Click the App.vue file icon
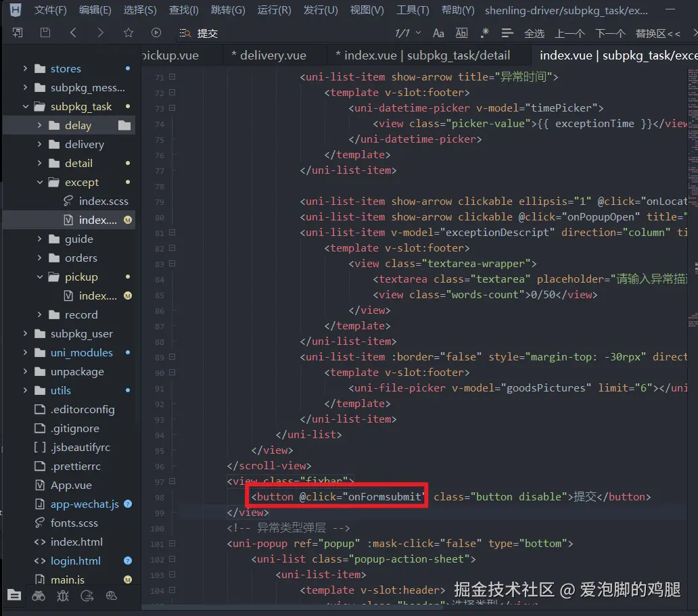Image resolution: width=698 pixels, height=616 pixels. pyautogui.click(x=40, y=485)
